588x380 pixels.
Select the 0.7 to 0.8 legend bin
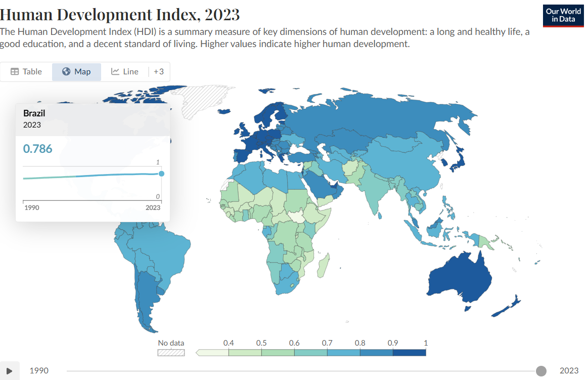343,353
